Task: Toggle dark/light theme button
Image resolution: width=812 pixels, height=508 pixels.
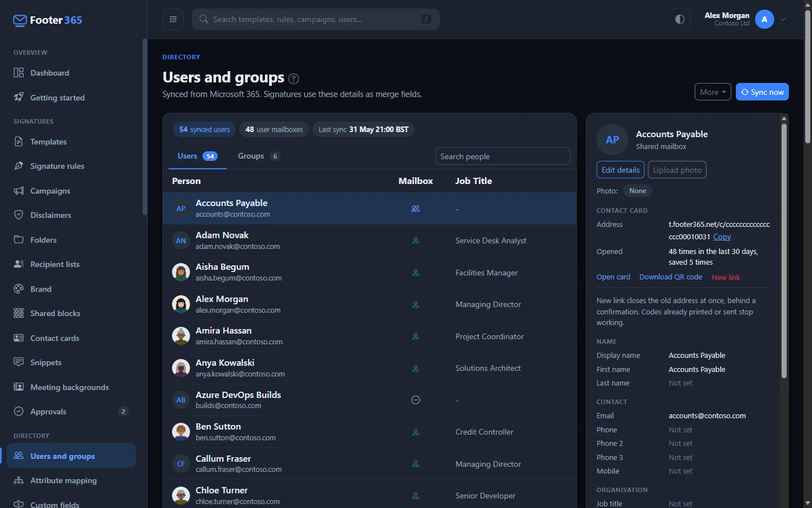Action: [680, 19]
